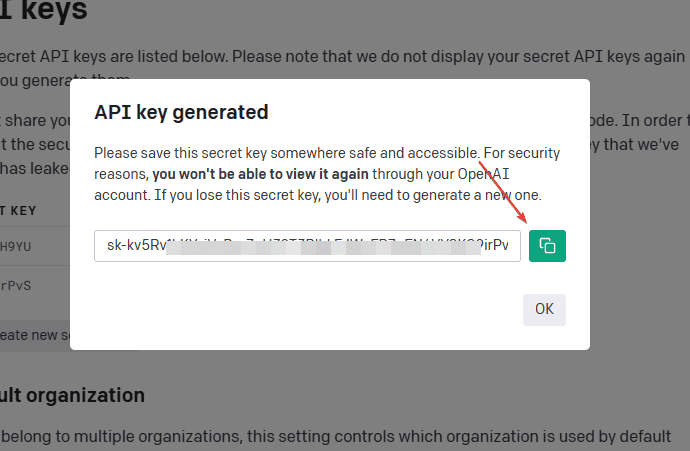Click the 'irPv' ending of the key
This screenshot has height=451, width=690.
tap(496, 245)
